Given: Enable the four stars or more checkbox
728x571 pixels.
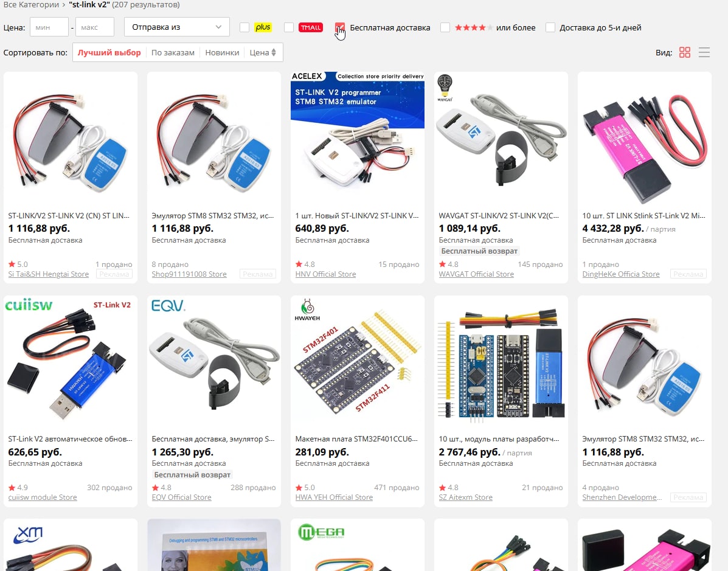Looking at the screenshot, I should 445,27.
